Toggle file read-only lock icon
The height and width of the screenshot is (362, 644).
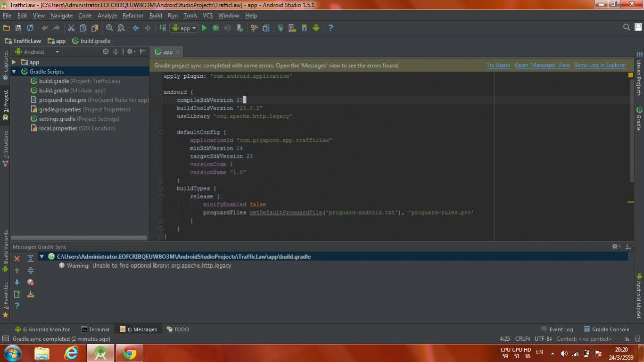click(x=627, y=339)
